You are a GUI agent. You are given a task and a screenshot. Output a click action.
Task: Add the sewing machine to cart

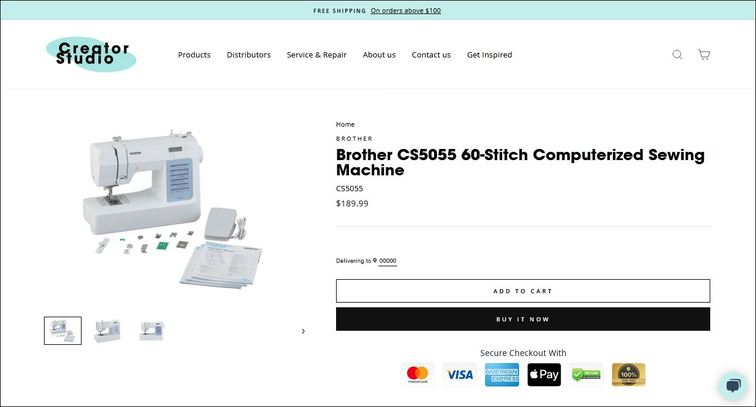(x=523, y=291)
